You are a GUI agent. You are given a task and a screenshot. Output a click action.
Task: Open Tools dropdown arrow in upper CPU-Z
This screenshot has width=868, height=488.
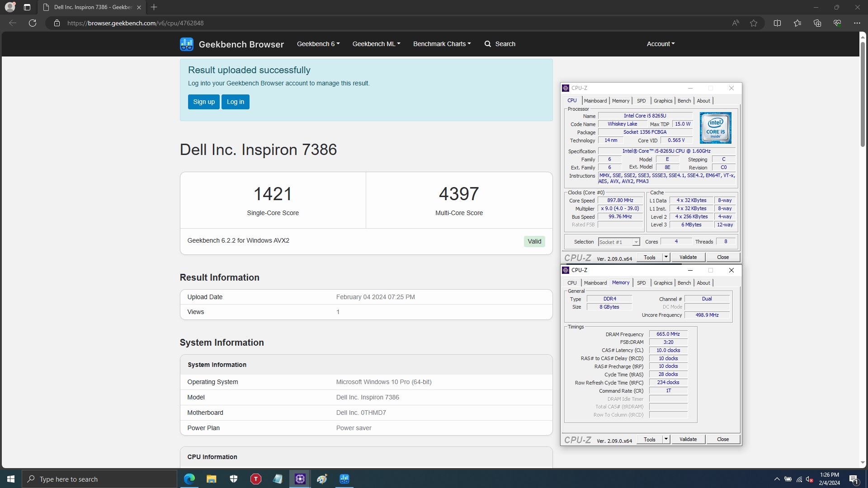coord(666,257)
